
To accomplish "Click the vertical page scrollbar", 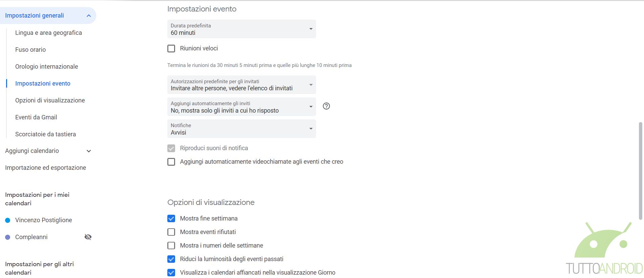I will [640, 171].
